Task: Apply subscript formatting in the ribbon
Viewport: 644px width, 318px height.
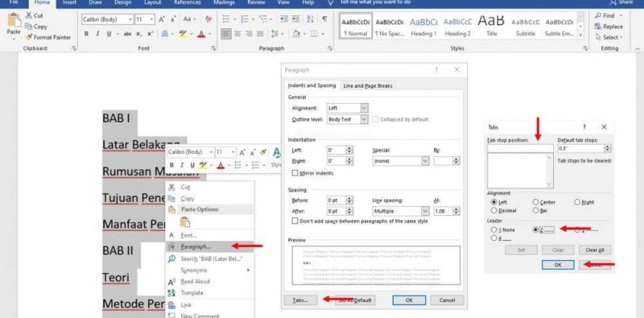Action: click(x=139, y=34)
